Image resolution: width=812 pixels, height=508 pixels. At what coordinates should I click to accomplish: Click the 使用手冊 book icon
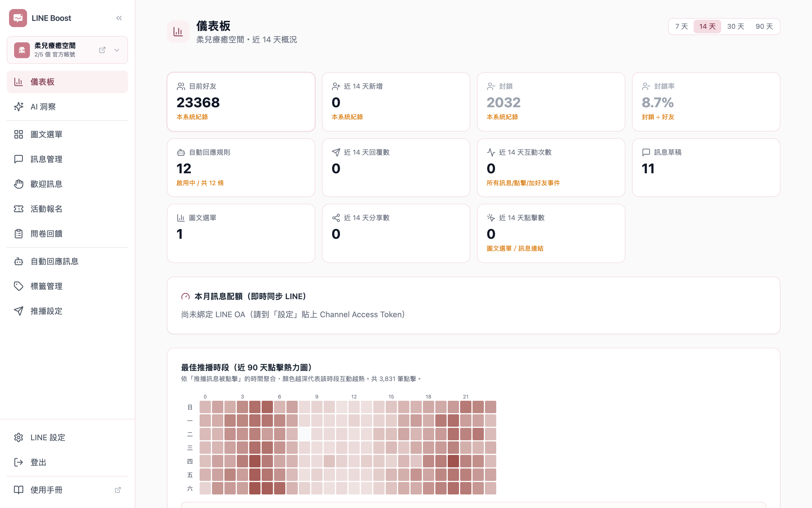pos(18,490)
